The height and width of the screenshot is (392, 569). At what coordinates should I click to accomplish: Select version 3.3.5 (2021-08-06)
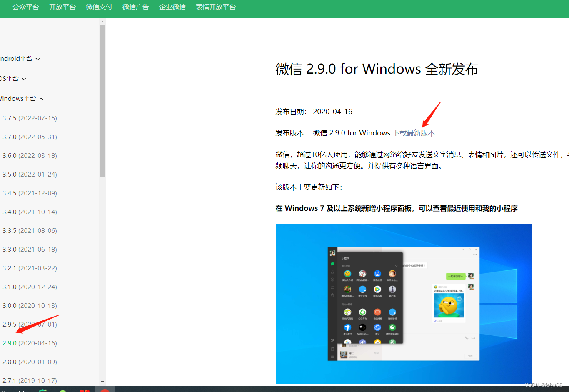click(x=30, y=231)
